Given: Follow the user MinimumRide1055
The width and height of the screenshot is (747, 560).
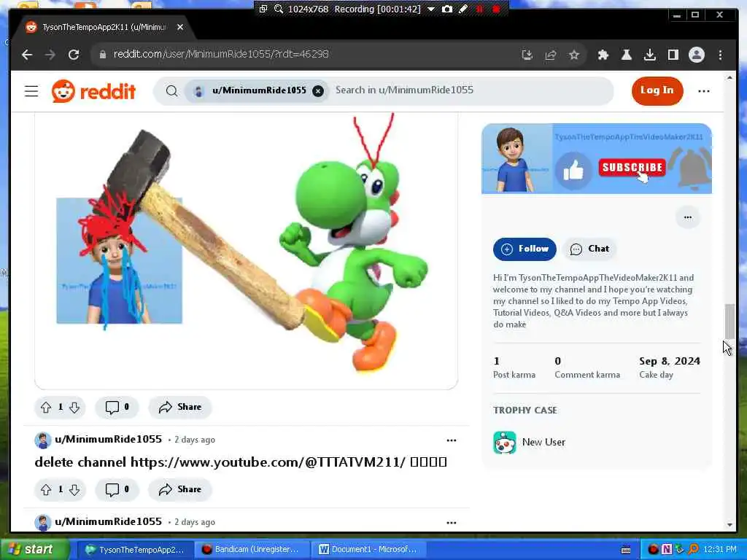Looking at the screenshot, I should coord(525,249).
